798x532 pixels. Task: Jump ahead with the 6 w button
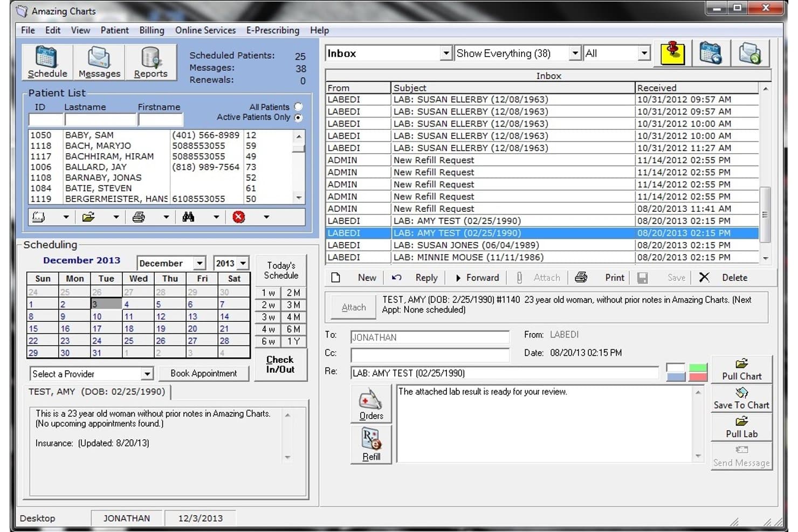[268, 341]
